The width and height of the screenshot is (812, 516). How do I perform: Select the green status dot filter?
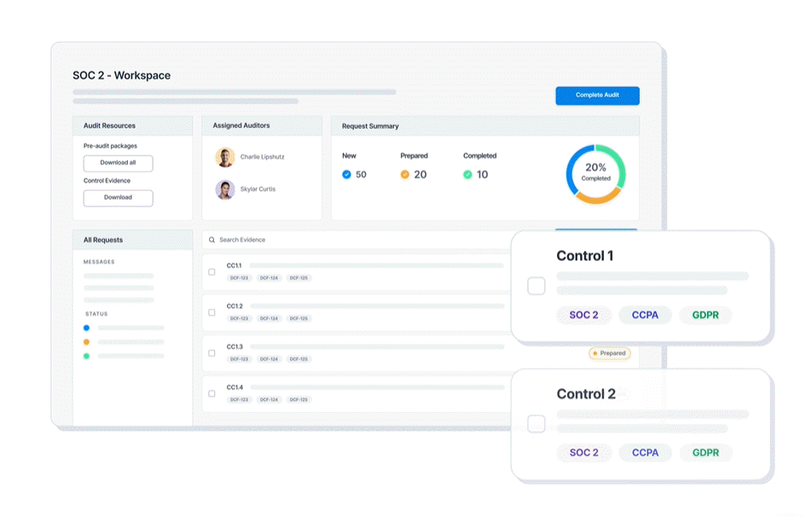(x=86, y=356)
